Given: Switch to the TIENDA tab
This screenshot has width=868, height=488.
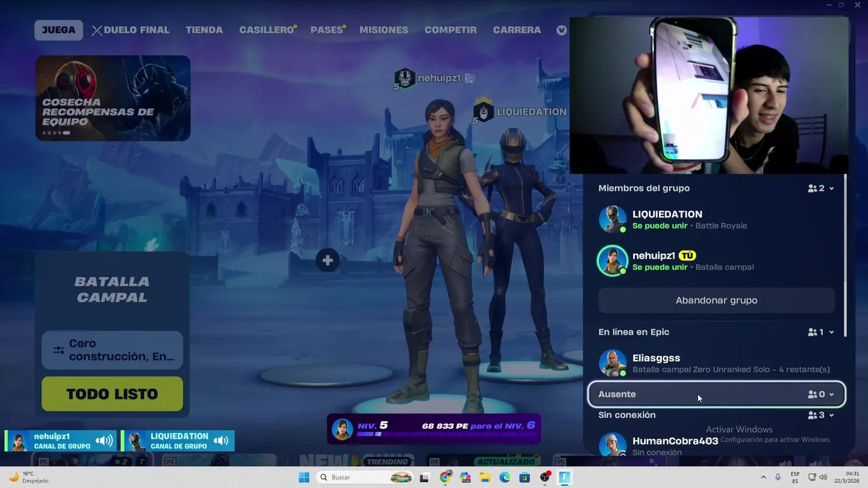Looking at the screenshot, I should tap(204, 30).
